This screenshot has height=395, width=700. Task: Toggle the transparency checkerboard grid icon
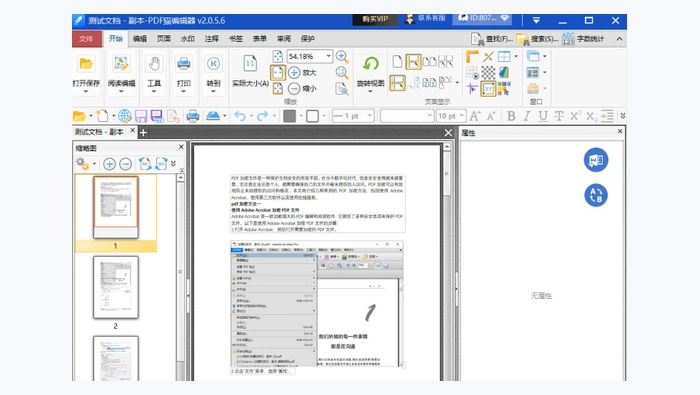(x=488, y=72)
